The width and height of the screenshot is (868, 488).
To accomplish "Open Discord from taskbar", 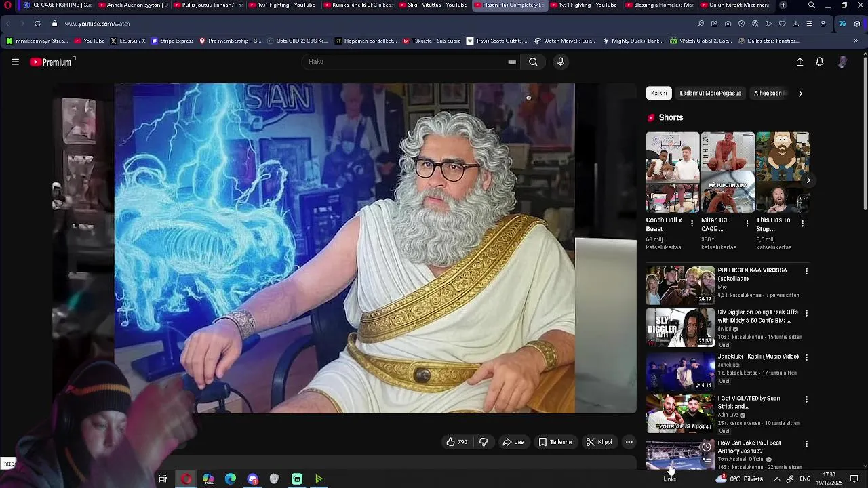I will click(253, 479).
